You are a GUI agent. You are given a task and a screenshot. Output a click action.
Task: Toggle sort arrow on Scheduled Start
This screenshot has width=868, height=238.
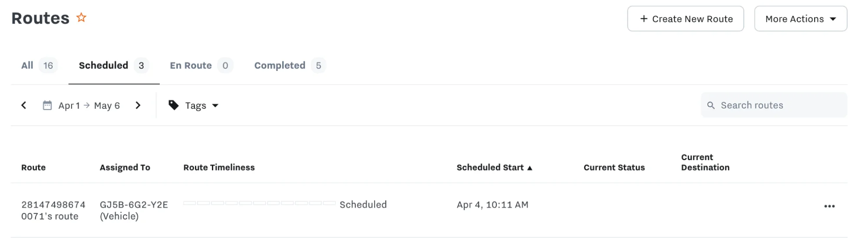(x=530, y=168)
